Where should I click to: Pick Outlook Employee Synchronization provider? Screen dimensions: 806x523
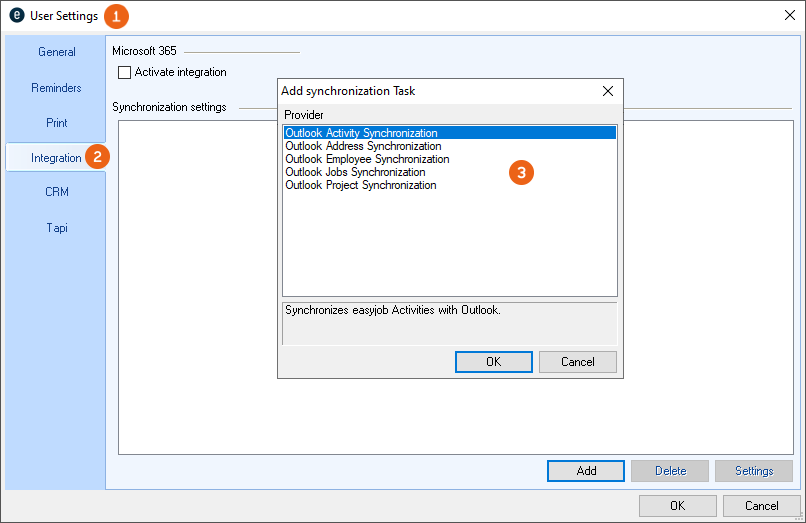[367, 159]
